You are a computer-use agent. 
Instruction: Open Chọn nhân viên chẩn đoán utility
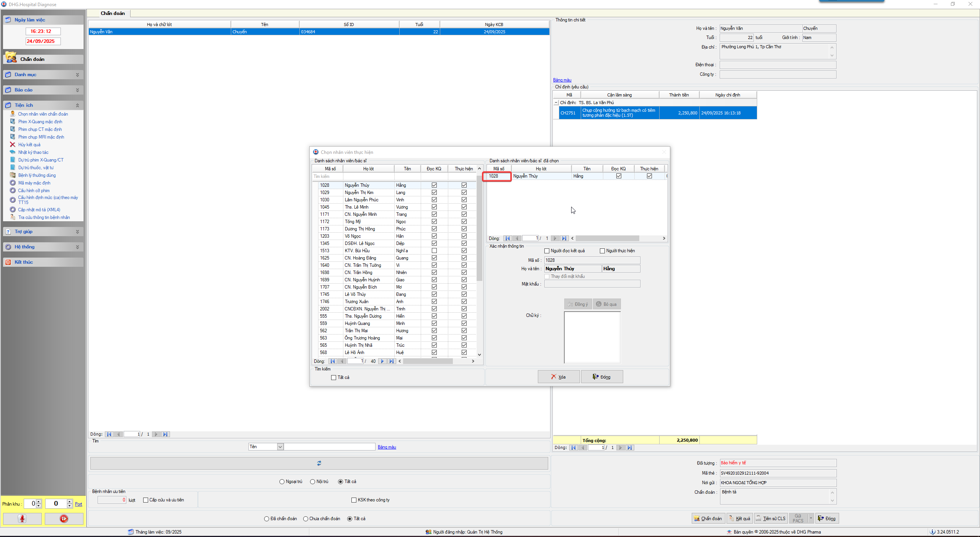coord(43,114)
